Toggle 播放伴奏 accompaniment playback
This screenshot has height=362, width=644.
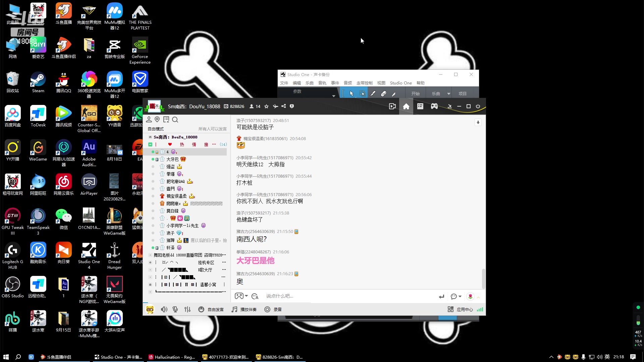pyautogui.click(x=244, y=309)
